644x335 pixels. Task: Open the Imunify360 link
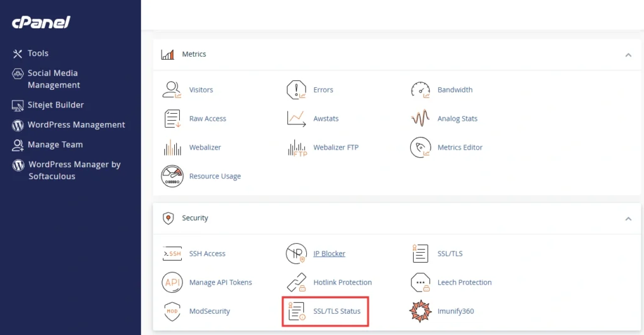pos(456,311)
